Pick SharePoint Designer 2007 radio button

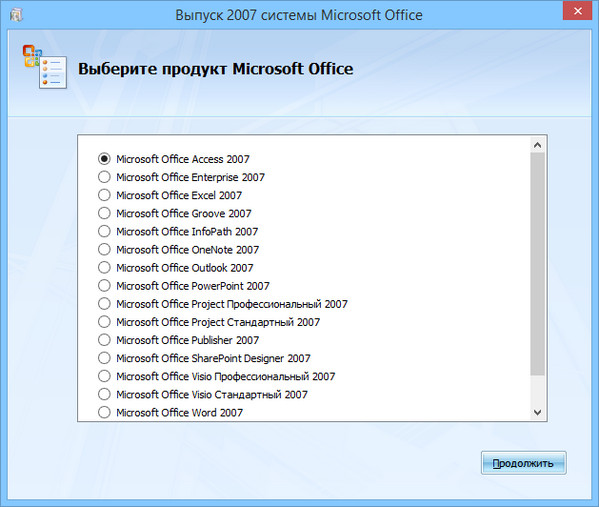tap(104, 358)
